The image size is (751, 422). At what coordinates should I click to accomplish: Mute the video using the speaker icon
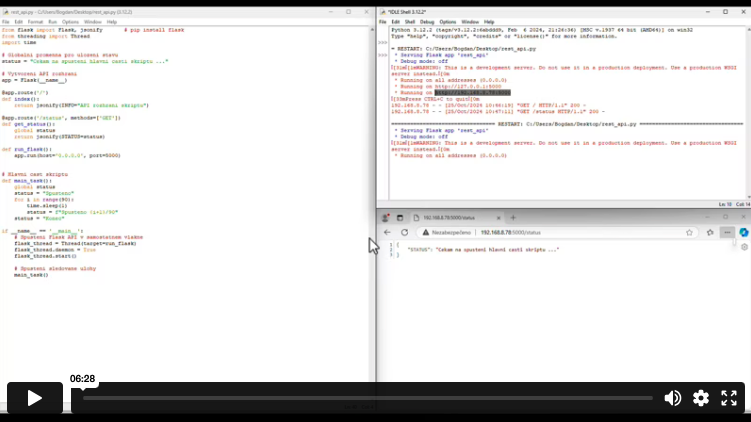[x=673, y=398]
